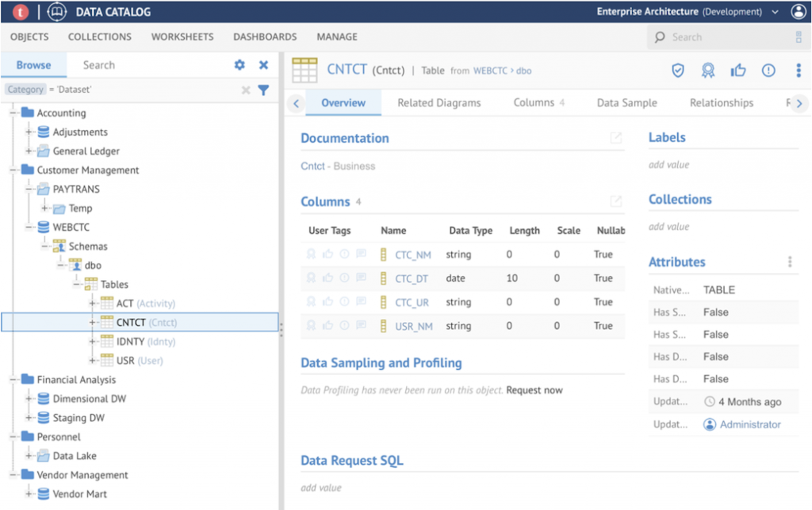Click the warning icon on CTC_UR row

[344, 301]
